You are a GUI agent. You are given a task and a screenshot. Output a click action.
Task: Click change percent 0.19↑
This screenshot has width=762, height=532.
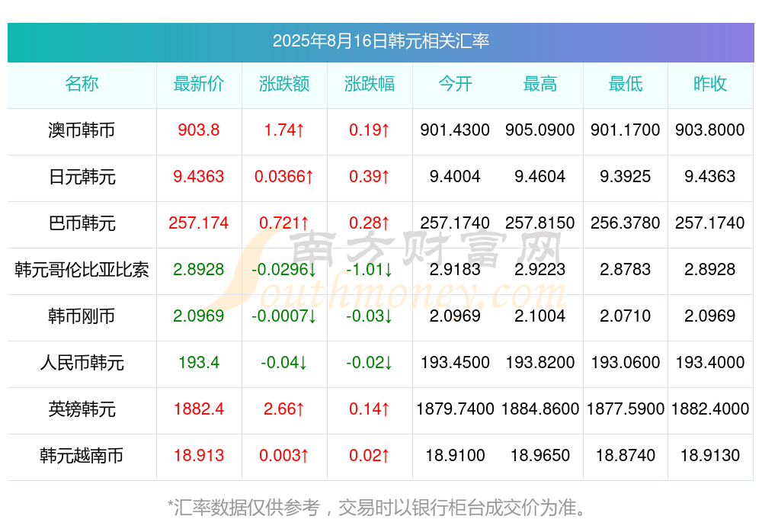click(x=370, y=130)
